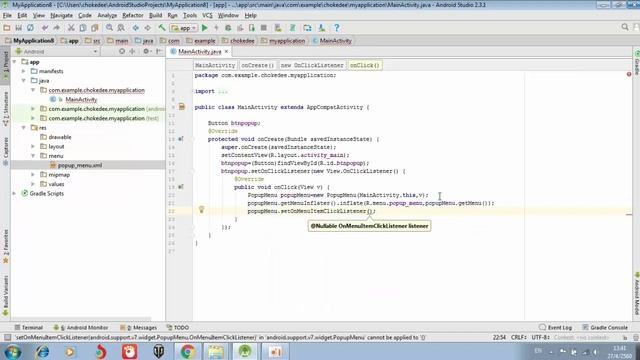This screenshot has width=640, height=360.
Task: Open the Messages tool window
Action: click(x=139, y=327)
